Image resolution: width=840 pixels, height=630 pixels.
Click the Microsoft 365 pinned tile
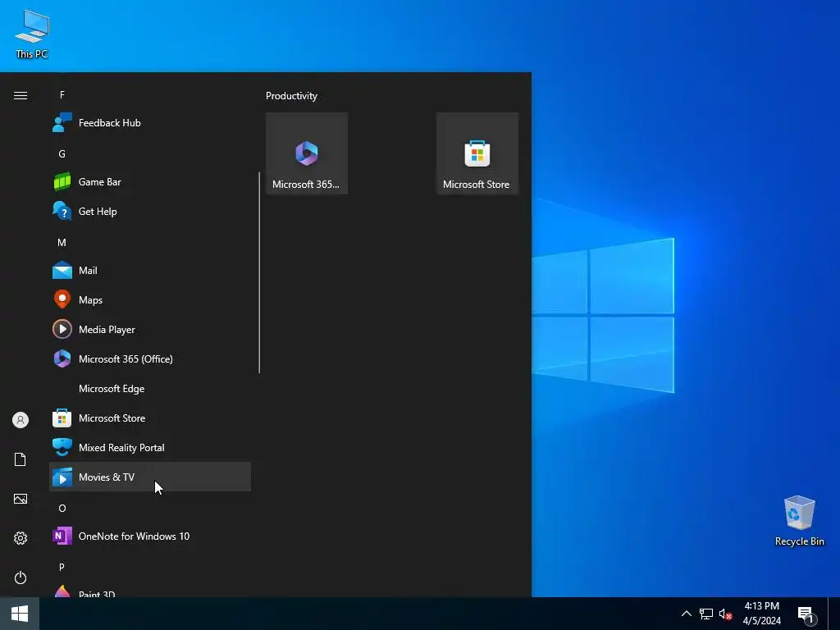(307, 153)
